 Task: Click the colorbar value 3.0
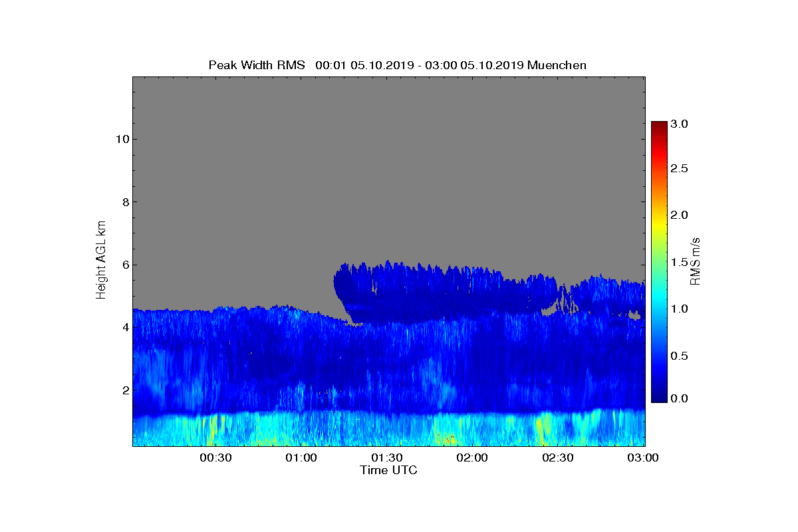coord(680,124)
